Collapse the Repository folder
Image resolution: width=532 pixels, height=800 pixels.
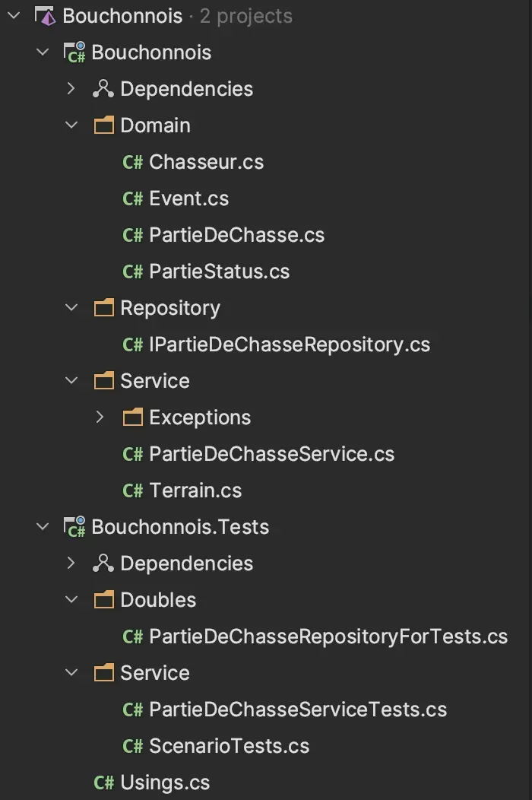point(71,308)
